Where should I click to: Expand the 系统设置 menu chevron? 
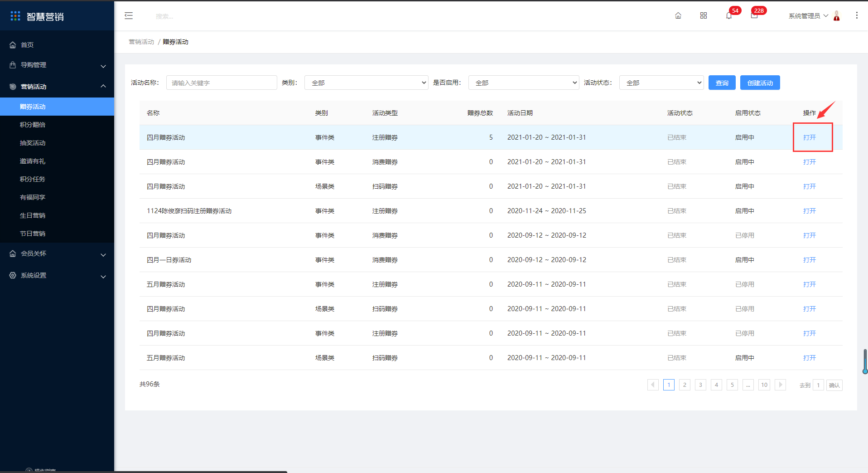(103, 277)
